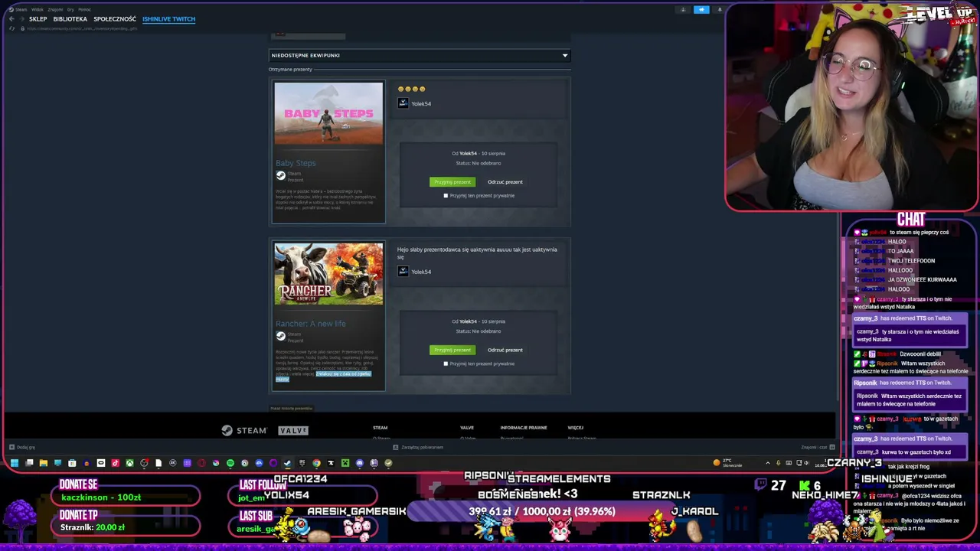This screenshot has height=551, width=980.
Task: Open the Yolek54 profile link on Rancher gift
Action: point(421,272)
